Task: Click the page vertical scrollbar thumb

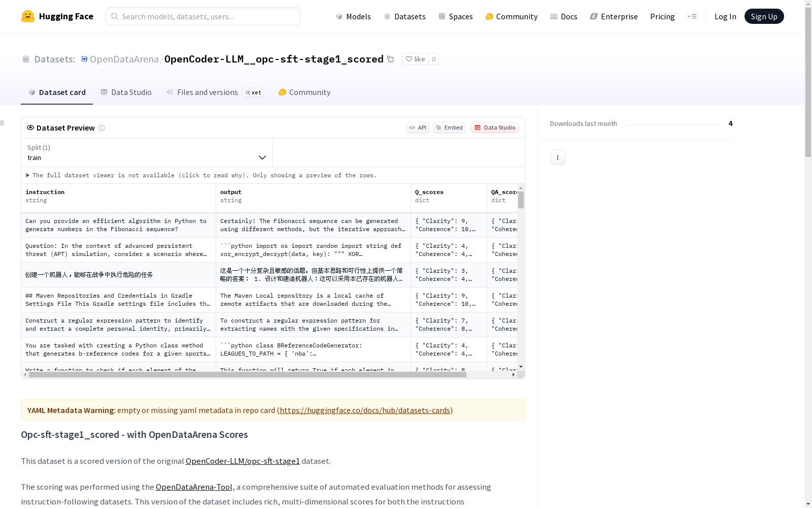Action: 808,81
